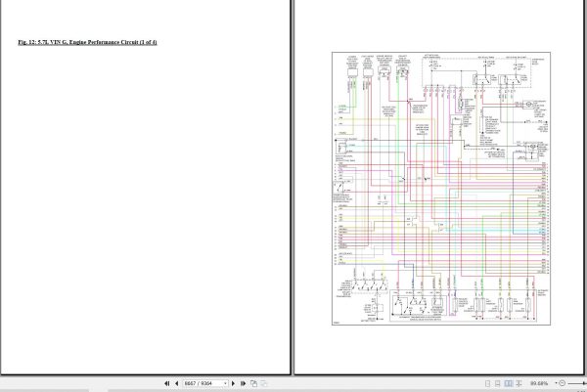Screen dimensions: 587x392
Task: Go to the previous page
Action: (177, 383)
